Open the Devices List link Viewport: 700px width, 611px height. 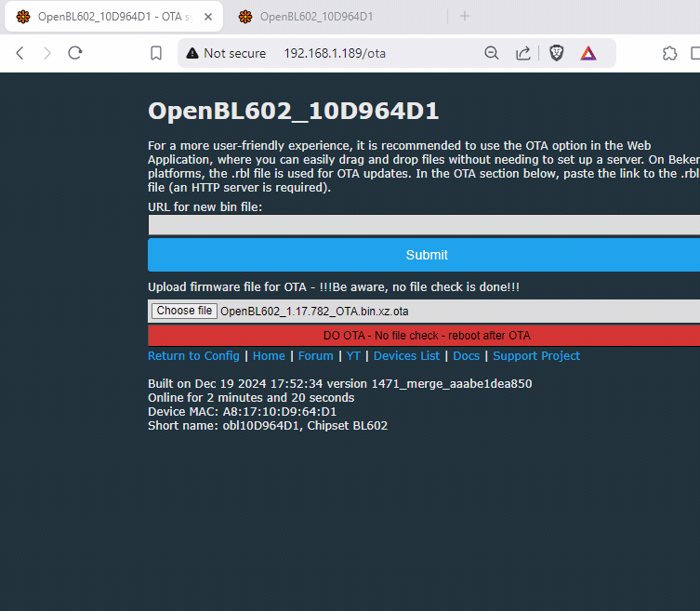pos(406,356)
